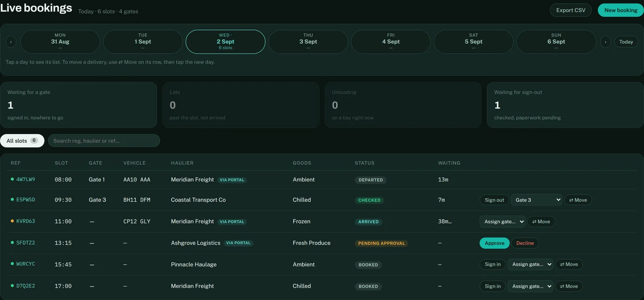644x300 pixels.
Task: Focus the search reg, haulier or ref field
Action: 104,141
